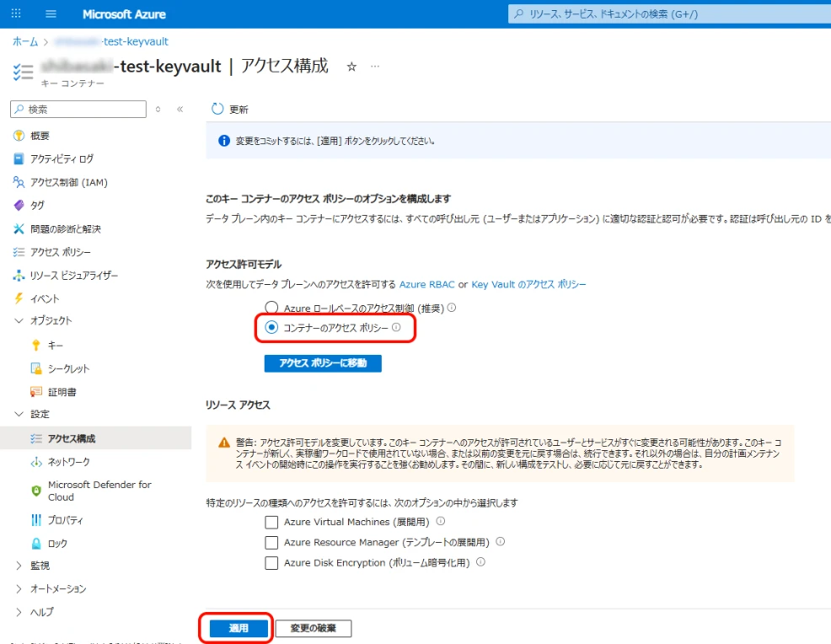Collapse the sidebar with double-chevron icon
This screenshot has height=644, width=831.
tap(180, 109)
